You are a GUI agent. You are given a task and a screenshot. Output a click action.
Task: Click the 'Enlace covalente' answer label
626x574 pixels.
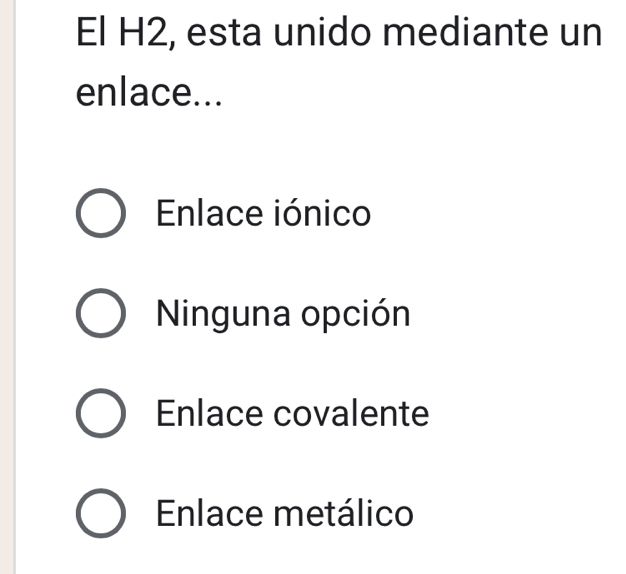(293, 414)
